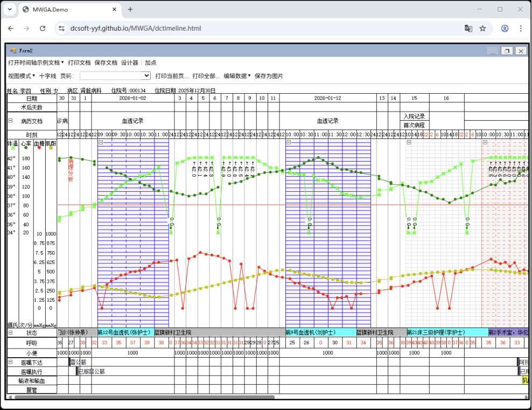Click the 第2手术室 status segment
Screen dimensions: 532x410
(x=508, y=332)
